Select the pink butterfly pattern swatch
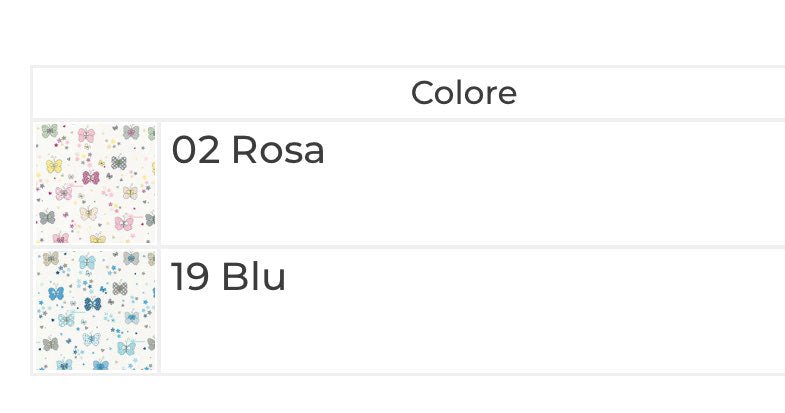Viewport: 785px width, 413px height. coord(96,184)
